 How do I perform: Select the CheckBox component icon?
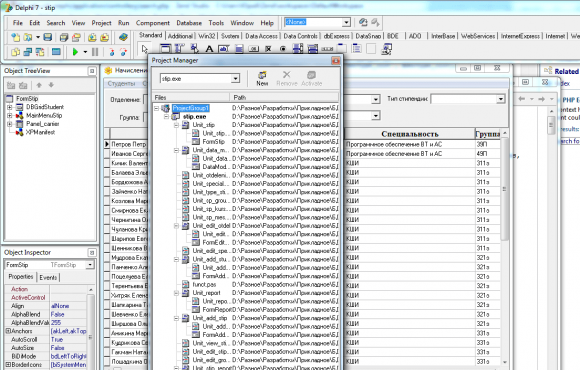click(x=268, y=48)
